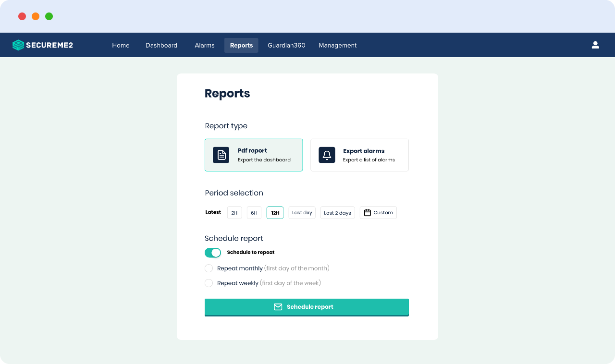Open the Custom period picker
This screenshot has height=364, width=615.
(379, 213)
